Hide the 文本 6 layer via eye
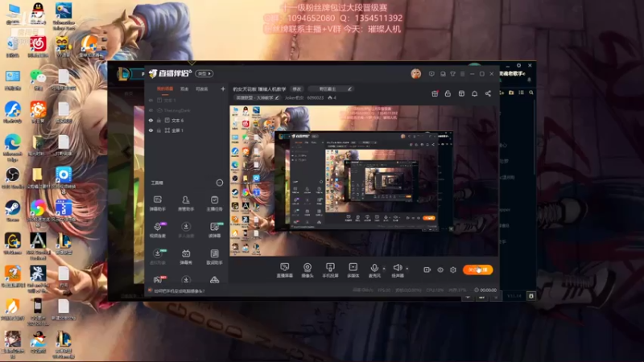644x362 pixels. pos(151,120)
